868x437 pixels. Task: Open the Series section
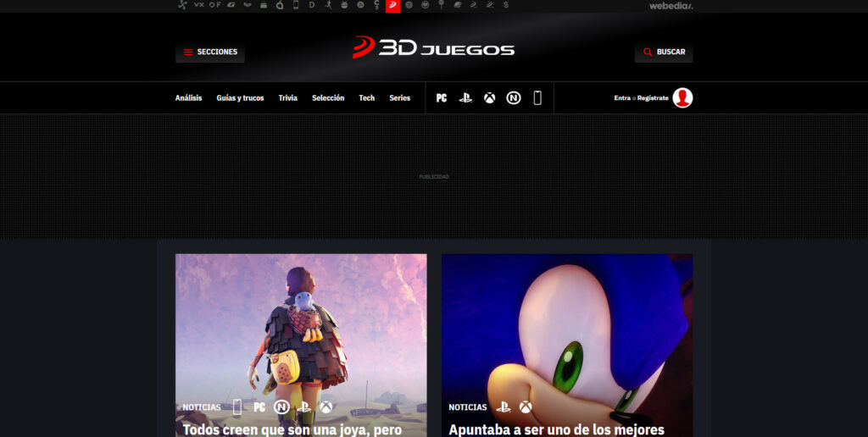(x=400, y=98)
